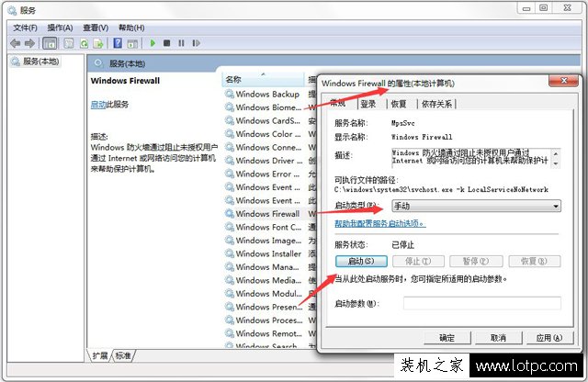Switch to the 常规 tab in properties
Screen dimensions: 588x382
point(339,103)
